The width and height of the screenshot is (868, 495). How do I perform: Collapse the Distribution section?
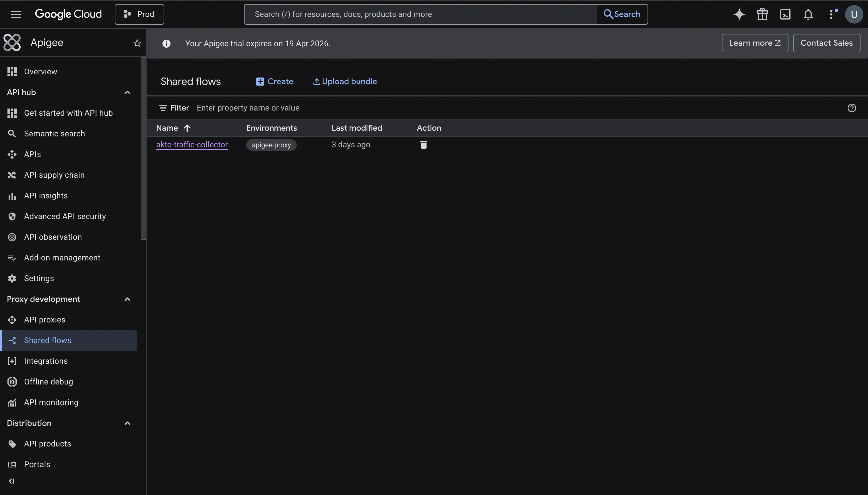click(x=127, y=423)
